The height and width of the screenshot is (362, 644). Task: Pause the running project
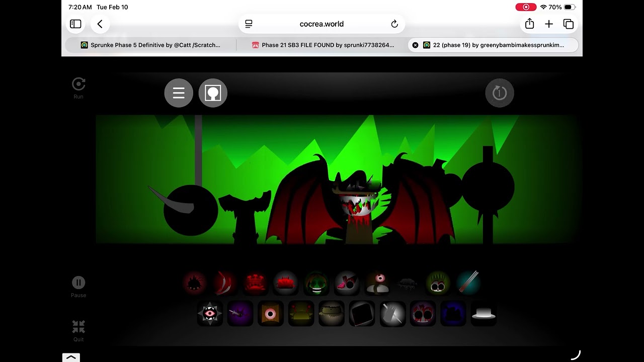[x=78, y=283]
